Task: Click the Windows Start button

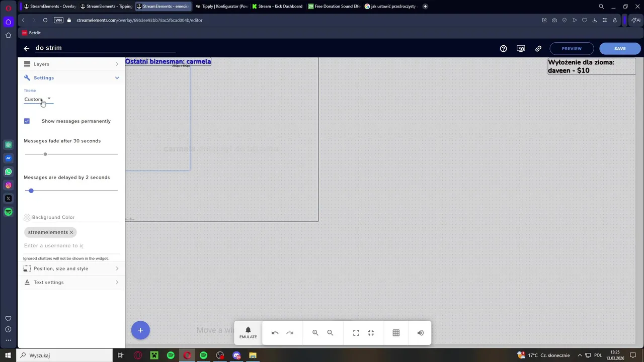Action: [x=8, y=355]
